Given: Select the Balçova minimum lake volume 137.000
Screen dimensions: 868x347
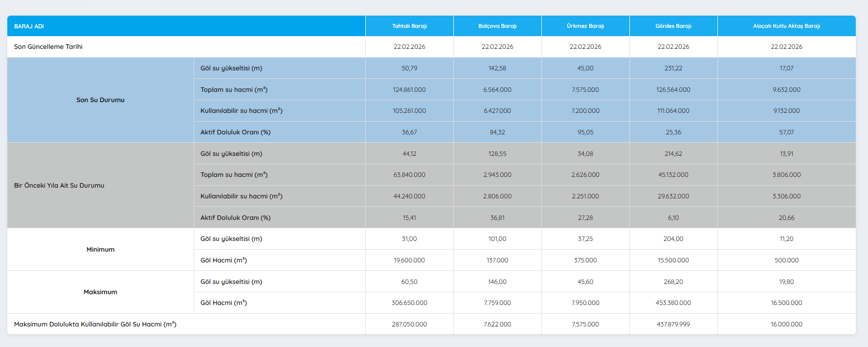Looking at the screenshot, I should (497, 260).
